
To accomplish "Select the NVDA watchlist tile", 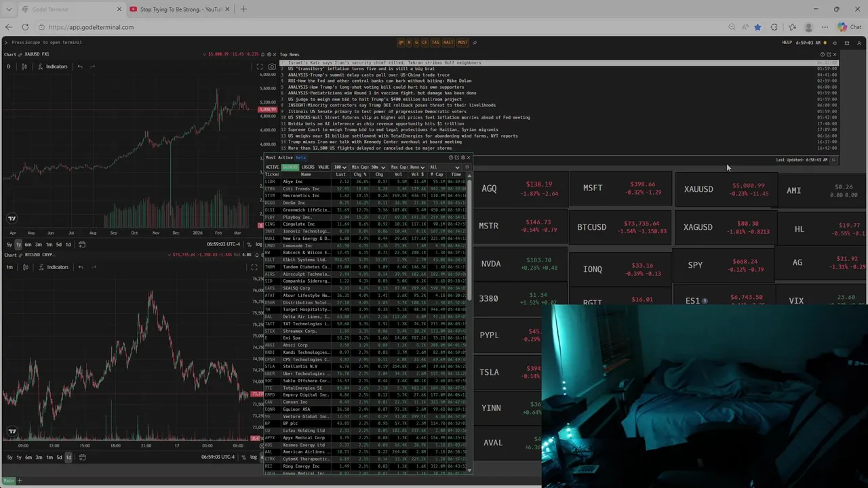I will coord(521,264).
